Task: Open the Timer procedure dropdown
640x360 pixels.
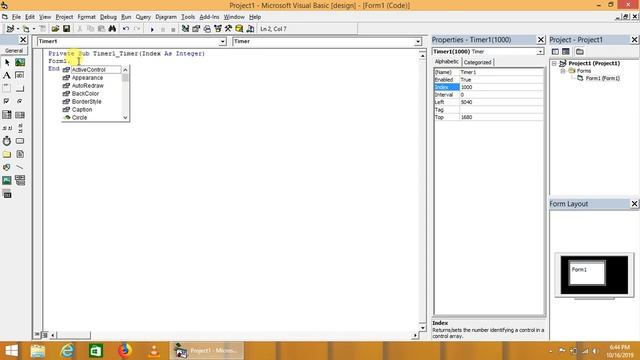Action: (418, 42)
